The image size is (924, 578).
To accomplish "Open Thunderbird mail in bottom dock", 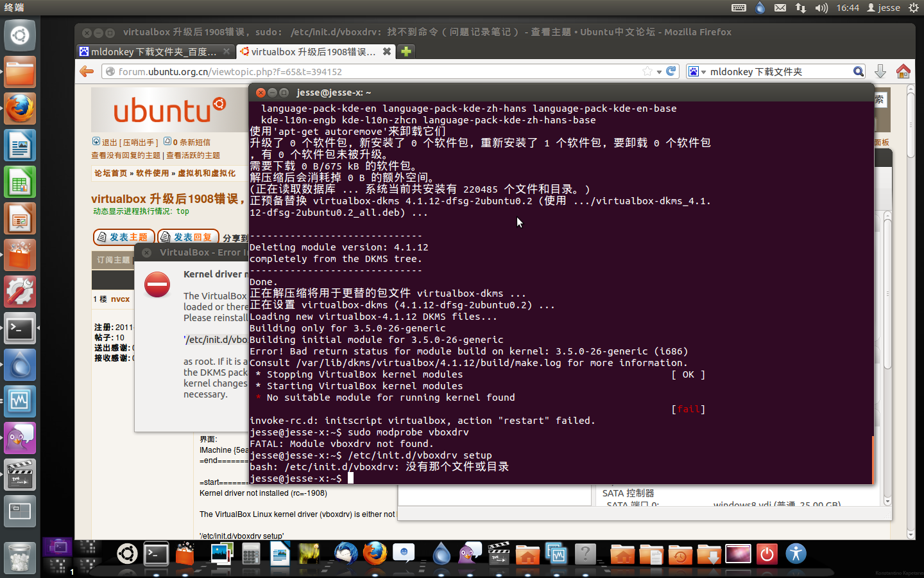I will point(345,554).
